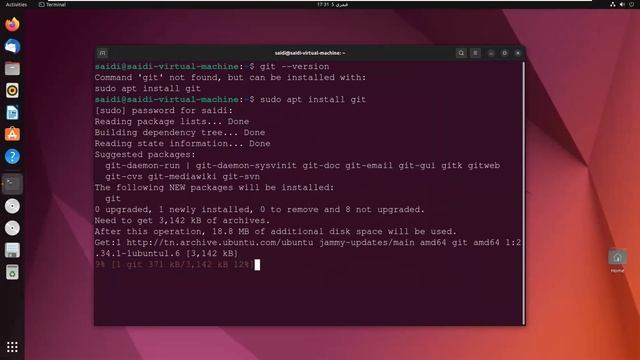Click 'The following NEW packages will be installed' line
The width and height of the screenshot is (640, 360).
click(214, 188)
